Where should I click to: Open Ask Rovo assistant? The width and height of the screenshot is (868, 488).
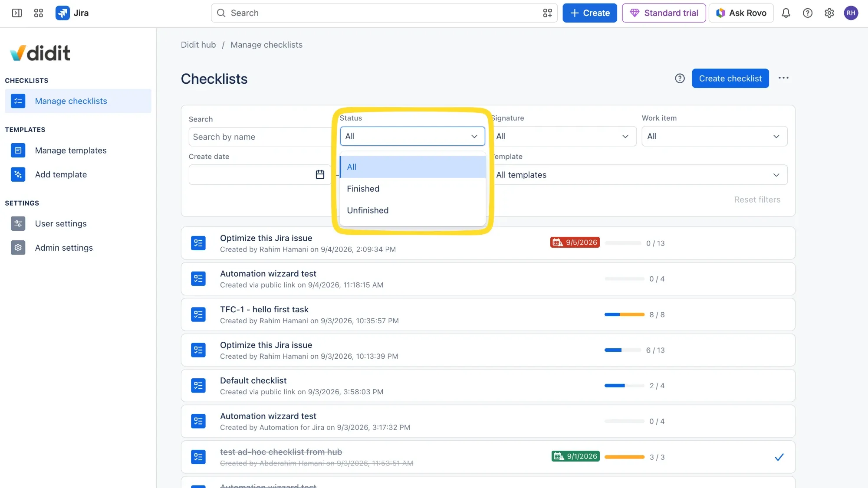[x=741, y=13]
